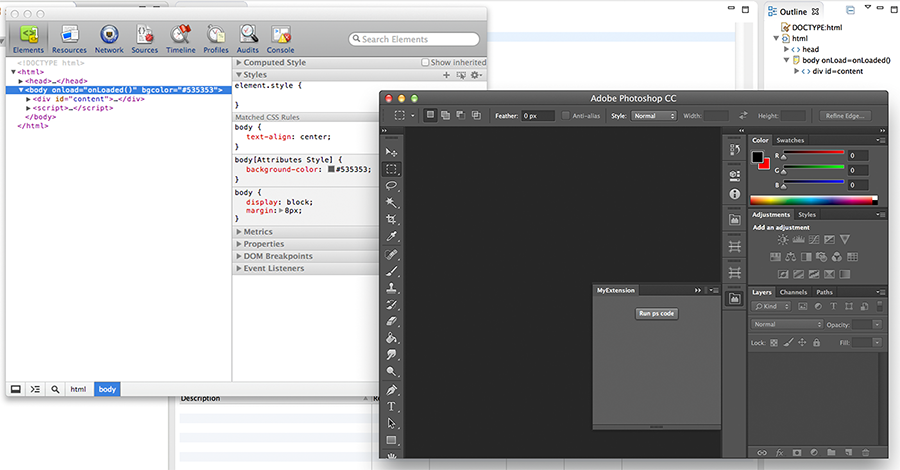
Task: Toggle Lock all padlock icon
Action: point(816,343)
